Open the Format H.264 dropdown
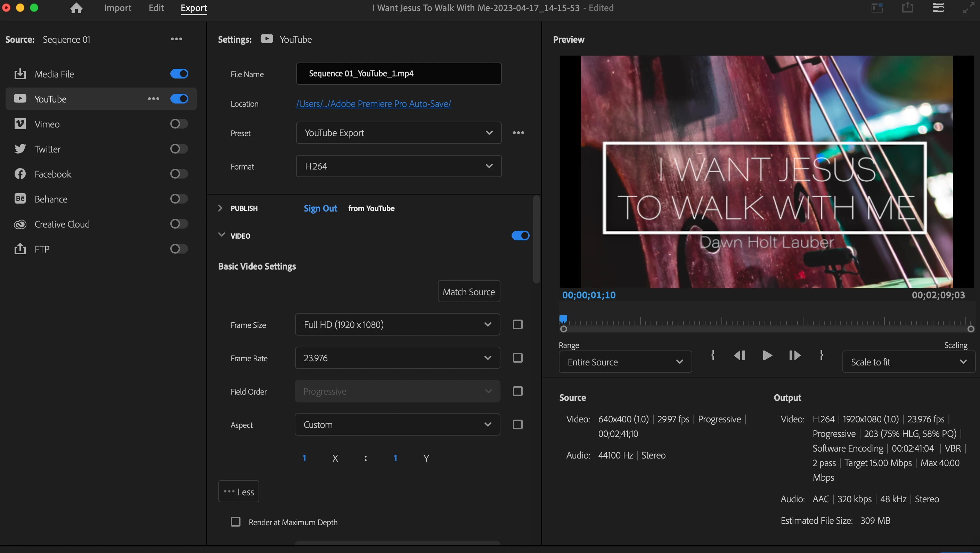The height and width of the screenshot is (553, 980). tap(398, 166)
